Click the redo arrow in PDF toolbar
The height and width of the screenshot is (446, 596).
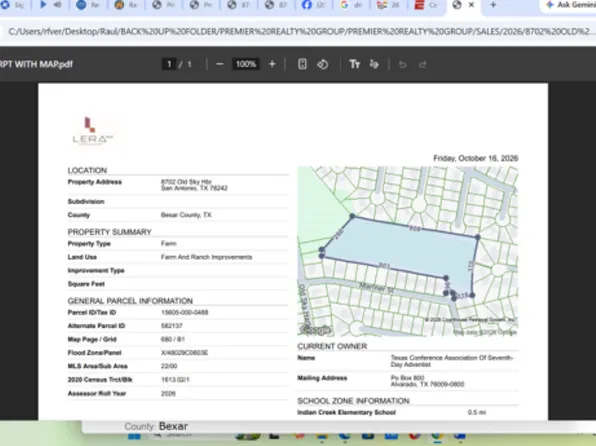coord(423,65)
